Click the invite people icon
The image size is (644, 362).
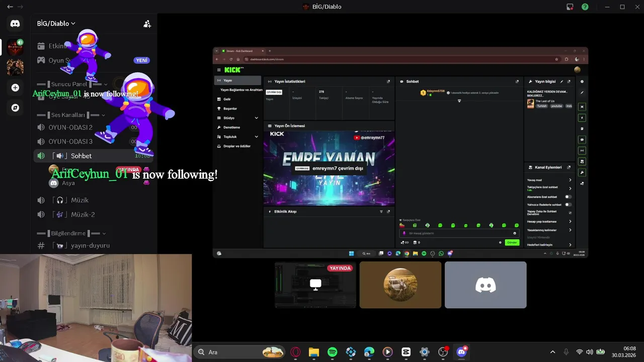tap(147, 24)
